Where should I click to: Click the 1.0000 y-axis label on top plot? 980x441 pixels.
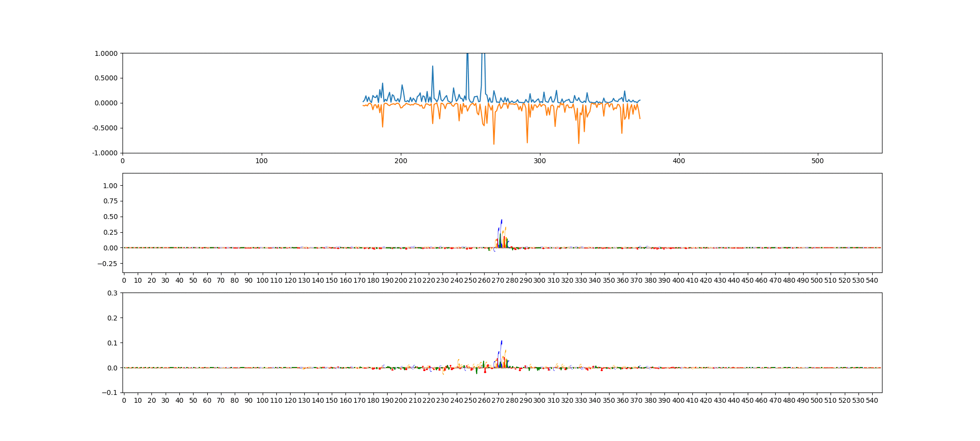point(106,53)
